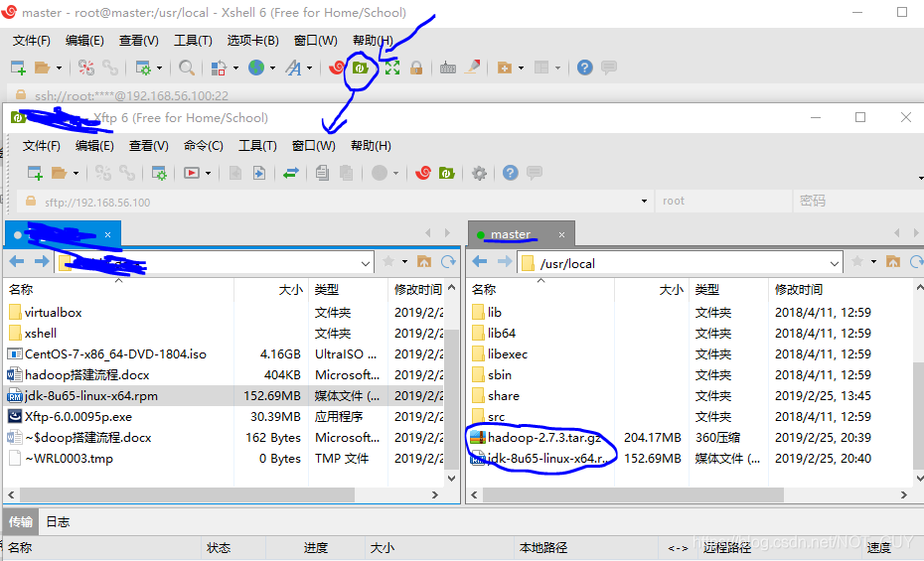Click the Xftp open-folder toolbar icon

tap(59, 173)
